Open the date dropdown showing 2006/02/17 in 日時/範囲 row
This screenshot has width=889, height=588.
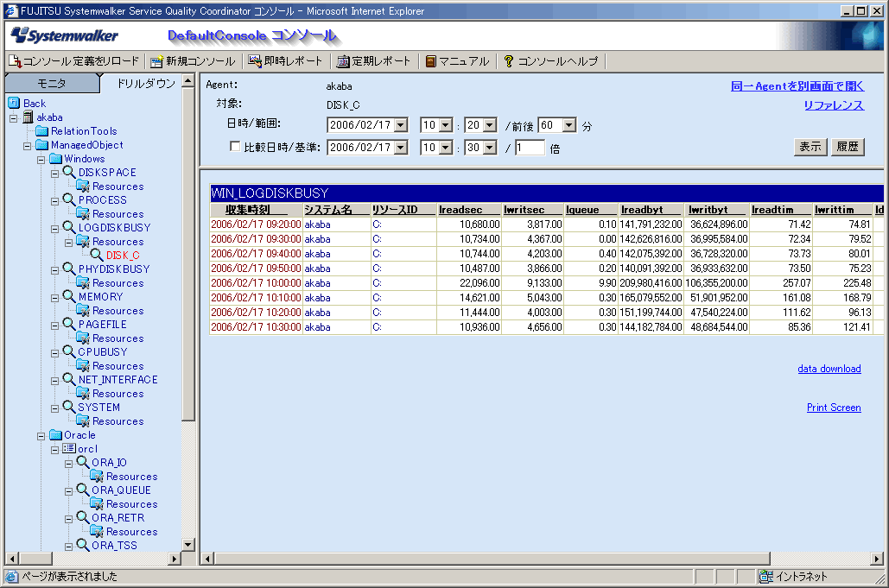click(401, 125)
